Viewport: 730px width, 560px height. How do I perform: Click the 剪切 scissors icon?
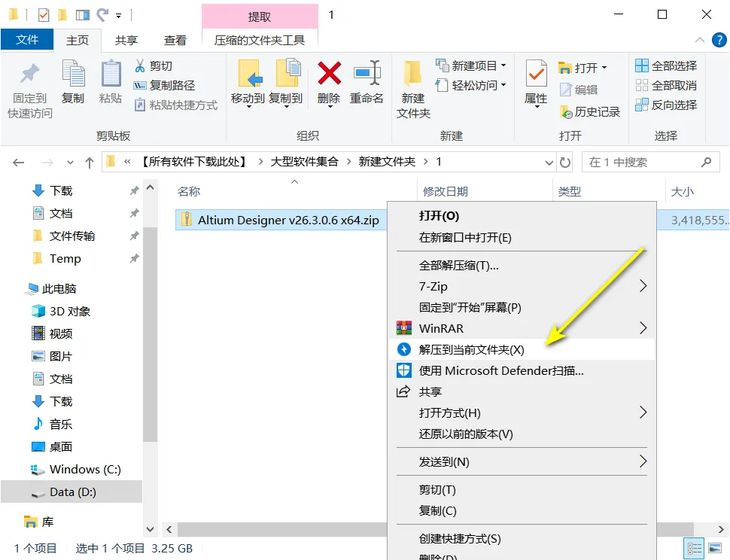tap(140, 65)
